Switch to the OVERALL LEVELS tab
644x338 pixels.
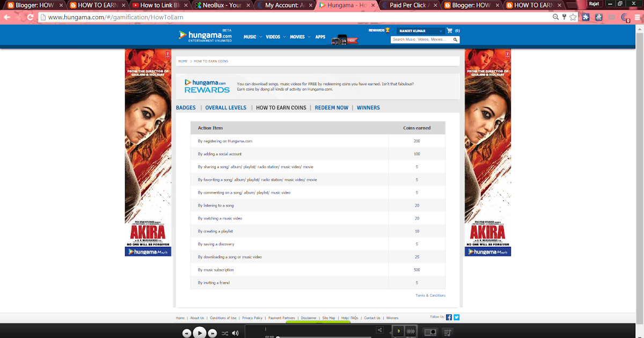[226, 108]
